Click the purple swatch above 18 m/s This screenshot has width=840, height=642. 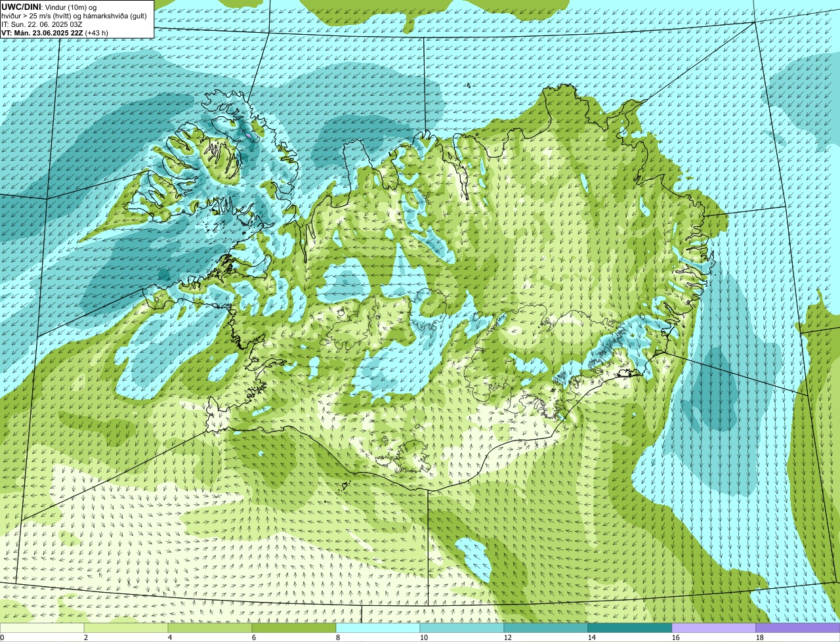click(x=798, y=628)
